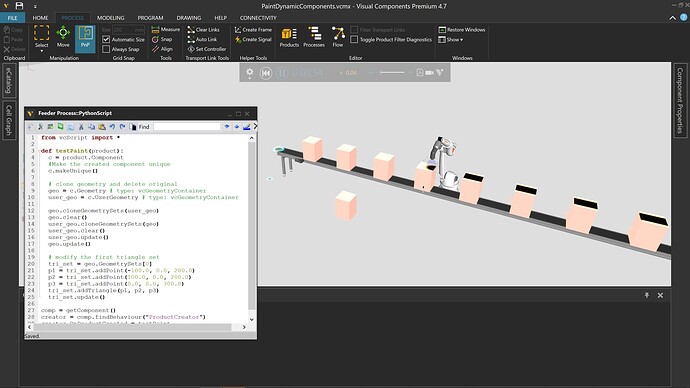Screen dimensions: 690x388
Task: Adjust the simulation speed slider
Action: click(392, 73)
